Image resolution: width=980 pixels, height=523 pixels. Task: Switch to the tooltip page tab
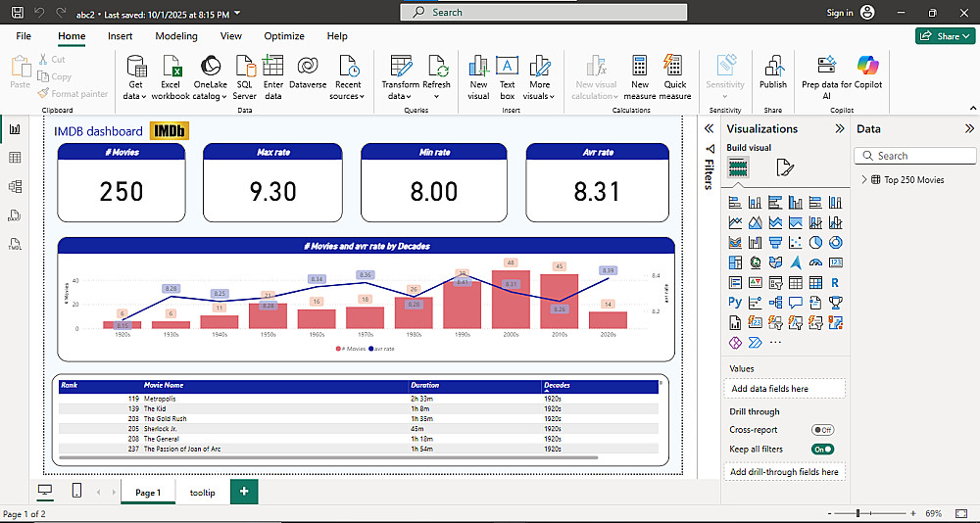tap(202, 493)
